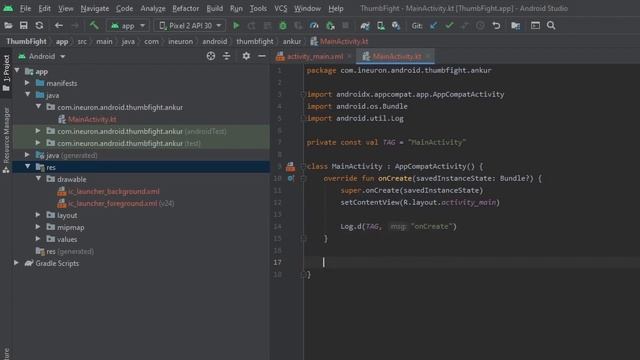Open the Tools menu
This screenshot has width=640, height=360.
tap(258, 9)
